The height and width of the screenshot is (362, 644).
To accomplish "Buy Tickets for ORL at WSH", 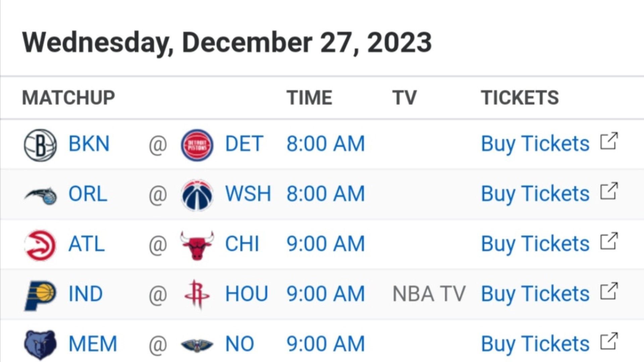I will click(x=535, y=194).
